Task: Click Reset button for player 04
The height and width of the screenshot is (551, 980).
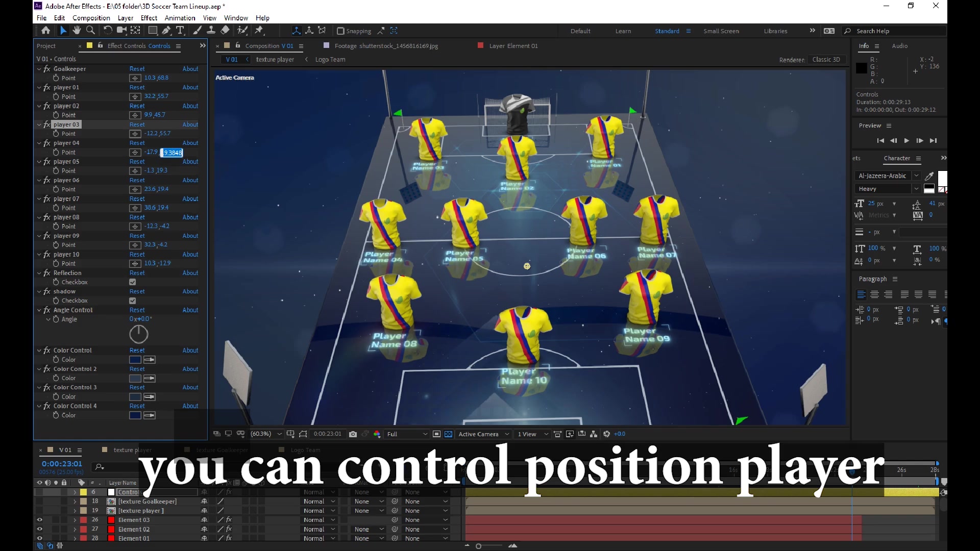Action: pyautogui.click(x=137, y=143)
